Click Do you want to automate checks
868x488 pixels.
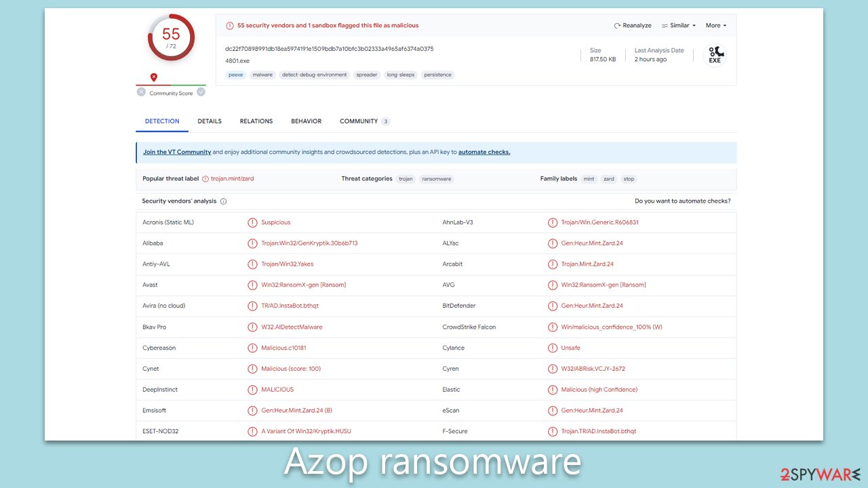pos(683,201)
